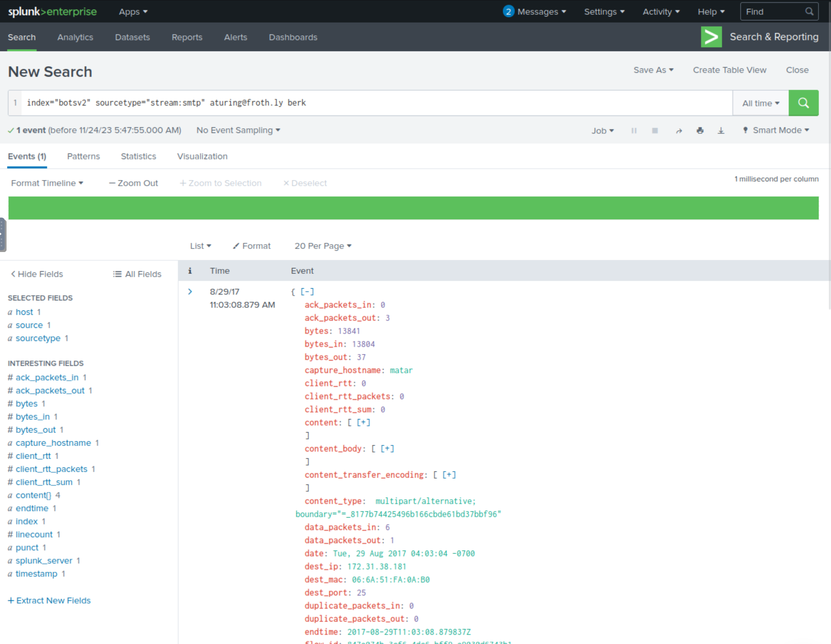Go to Analytics tab
The width and height of the screenshot is (831, 644).
tap(75, 37)
